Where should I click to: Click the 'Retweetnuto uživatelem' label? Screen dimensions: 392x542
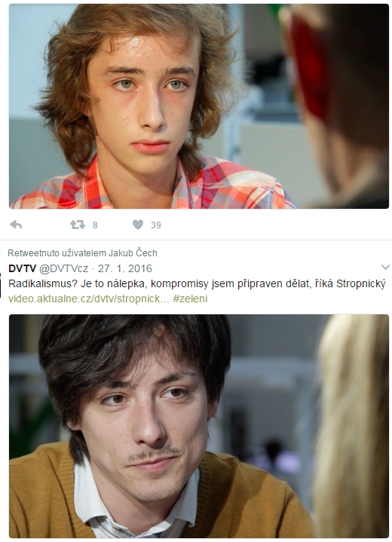coord(57,253)
